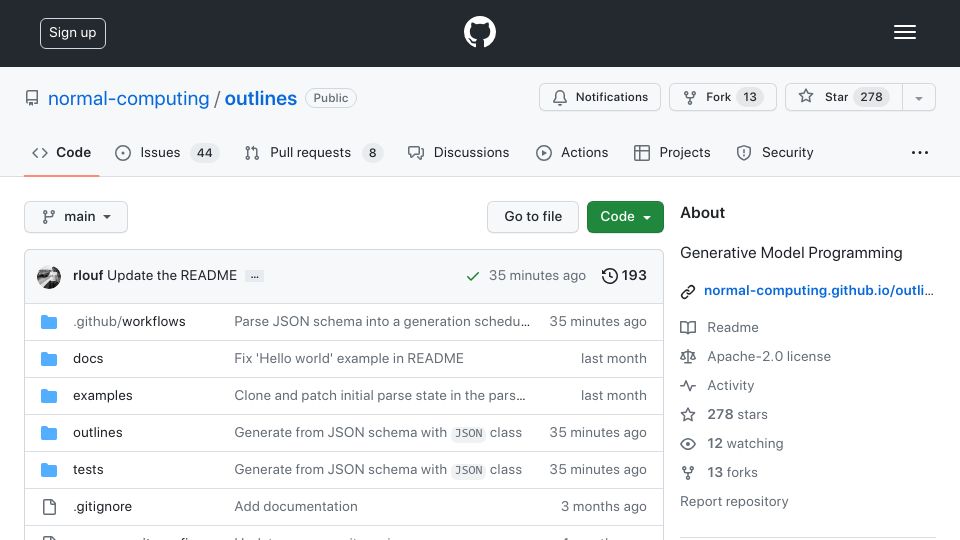The height and width of the screenshot is (540, 960).
Task: Click the GitHub Octocat logo
Action: [479, 32]
